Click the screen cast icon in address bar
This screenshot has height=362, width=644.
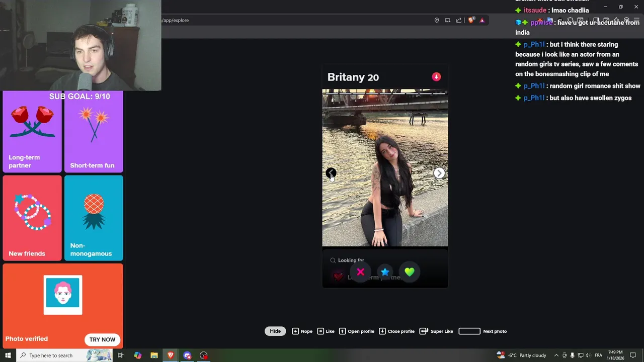tap(447, 20)
